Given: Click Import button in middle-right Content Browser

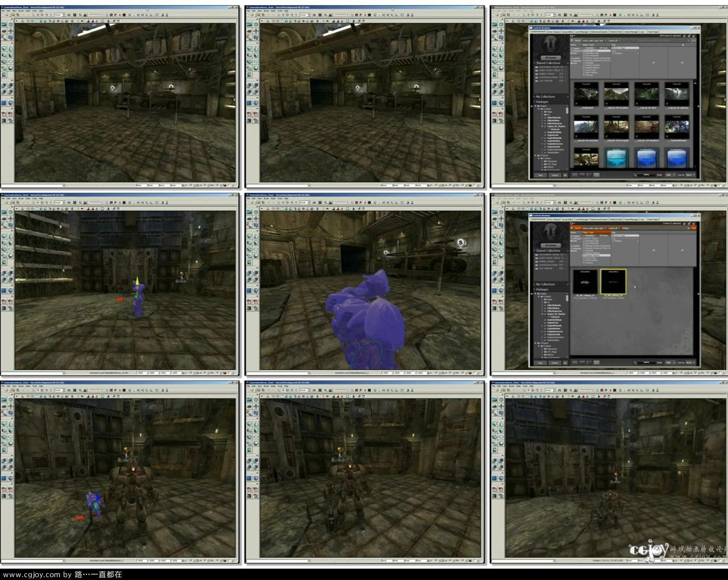Looking at the screenshot, I should tap(555, 363).
